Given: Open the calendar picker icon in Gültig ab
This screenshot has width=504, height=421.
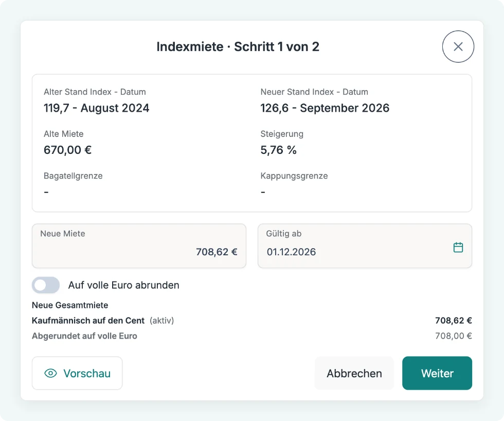Looking at the screenshot, I should (x=458, y=248).
